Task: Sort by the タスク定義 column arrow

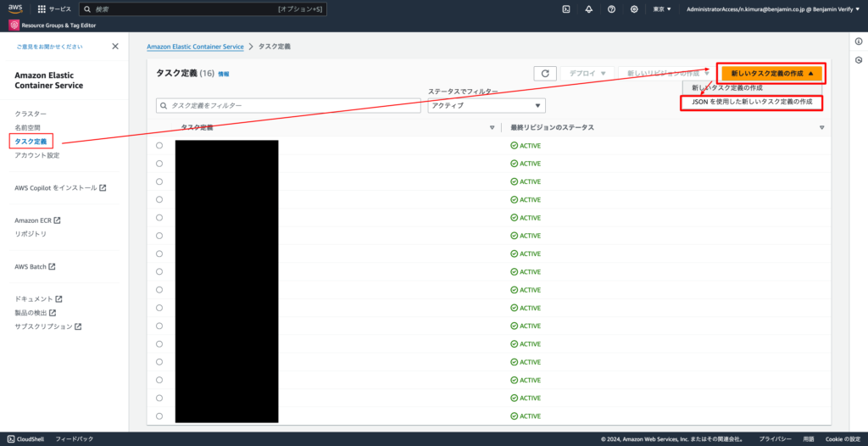Action: coord(492,128)
